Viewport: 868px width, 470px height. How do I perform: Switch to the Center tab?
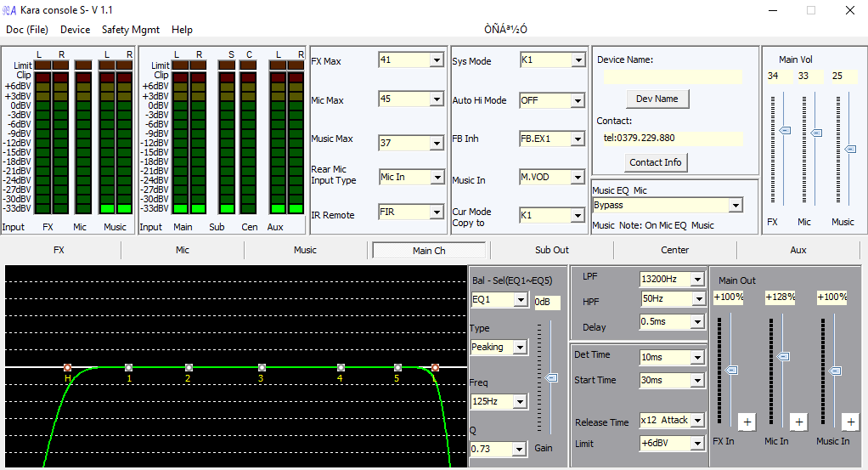point(675,250)
